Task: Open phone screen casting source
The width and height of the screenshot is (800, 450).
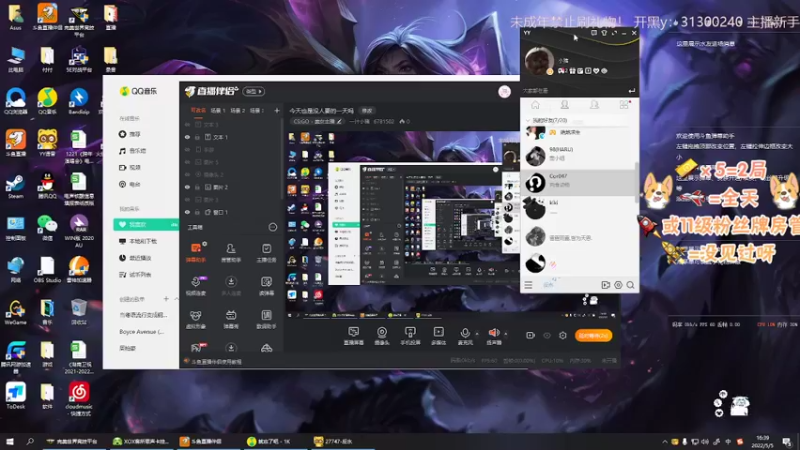Action: pyautogui.click(x=410, y=336)
